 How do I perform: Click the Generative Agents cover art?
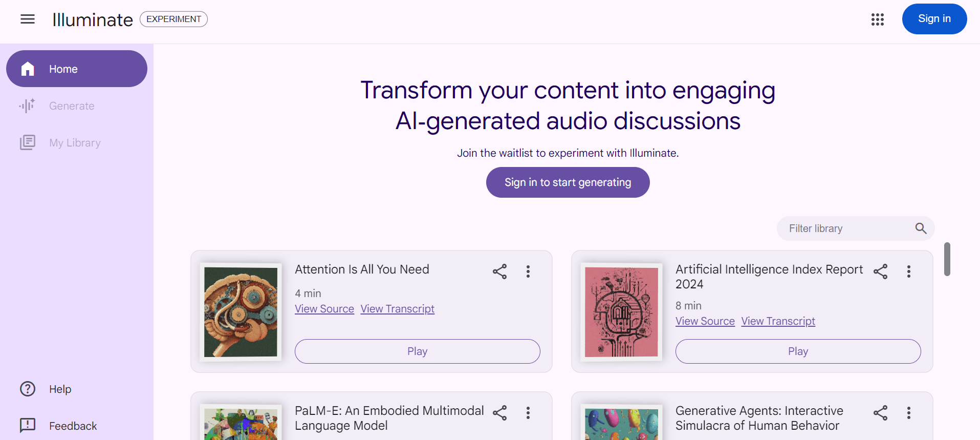point(621,423)
